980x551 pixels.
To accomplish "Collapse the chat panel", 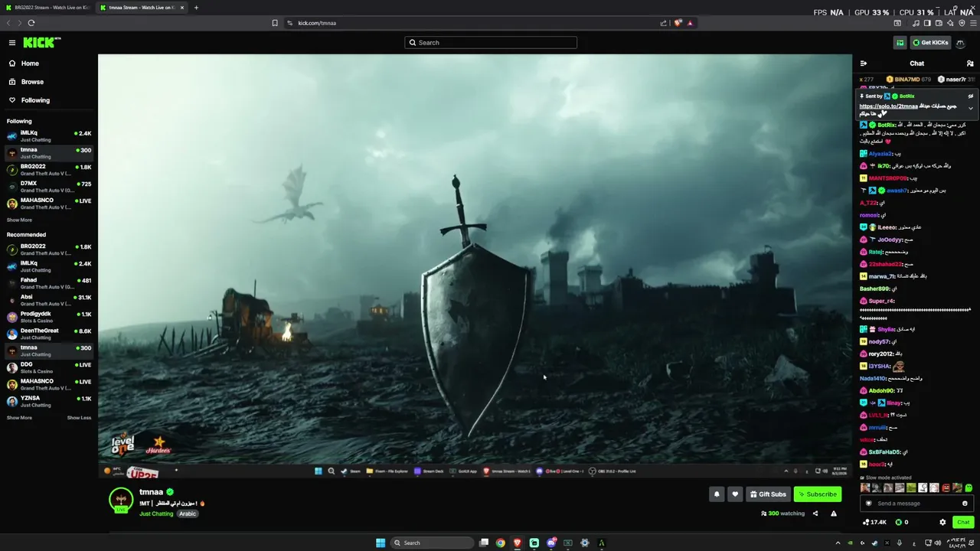I will click(x=864, y=64).
